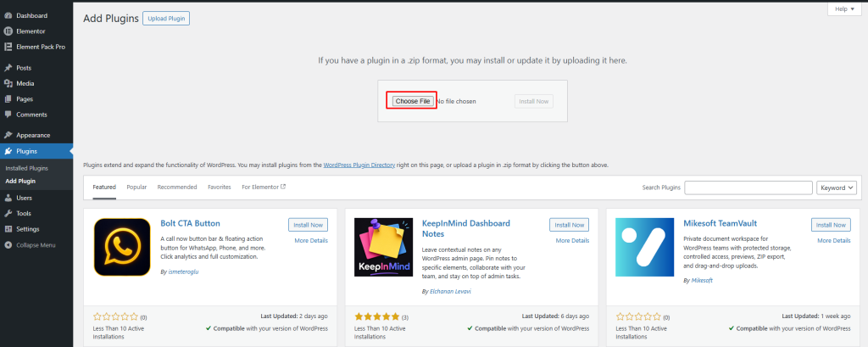Click the Bolt CTA Button title link
The width and height of the screenshot is (868, 347).
pyautogui.click(x=190, y=223)
